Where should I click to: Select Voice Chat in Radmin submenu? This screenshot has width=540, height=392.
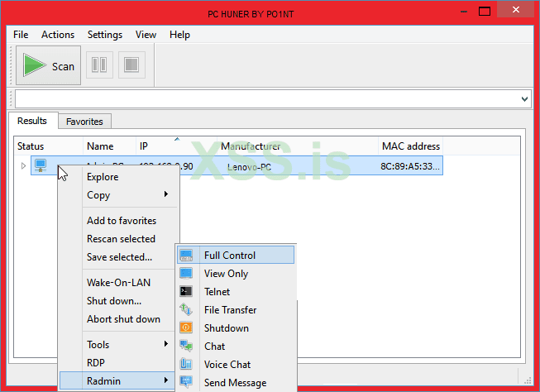[236, 365]
